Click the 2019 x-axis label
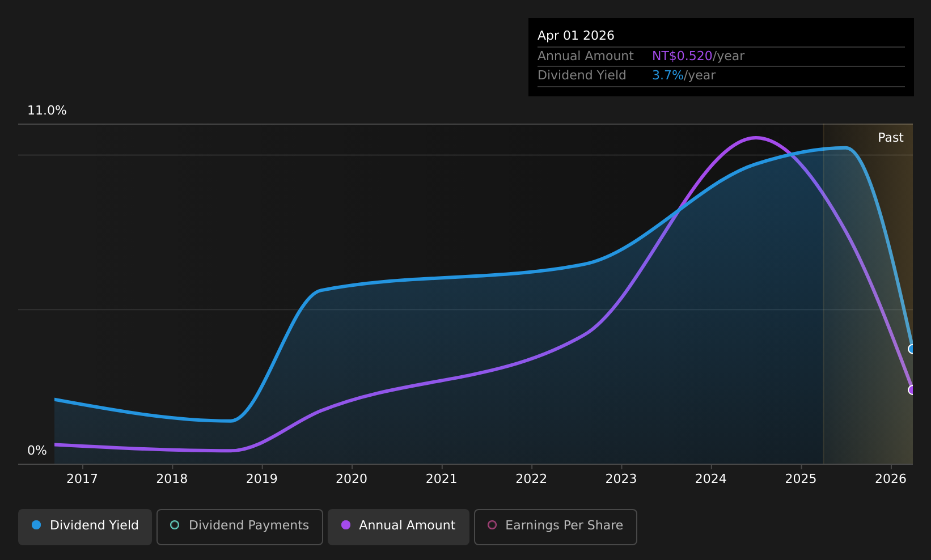Image resolution: width=931 pixels, height=560 pixels. pos(262,479)
